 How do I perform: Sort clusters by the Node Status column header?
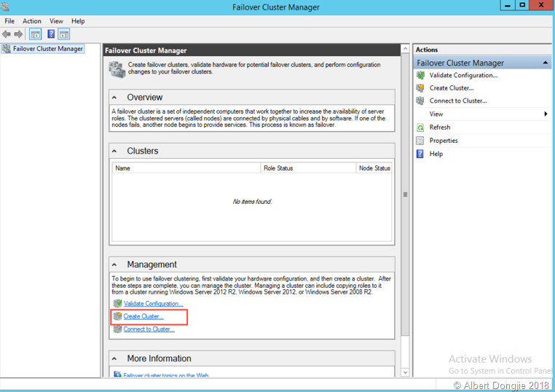374,168
